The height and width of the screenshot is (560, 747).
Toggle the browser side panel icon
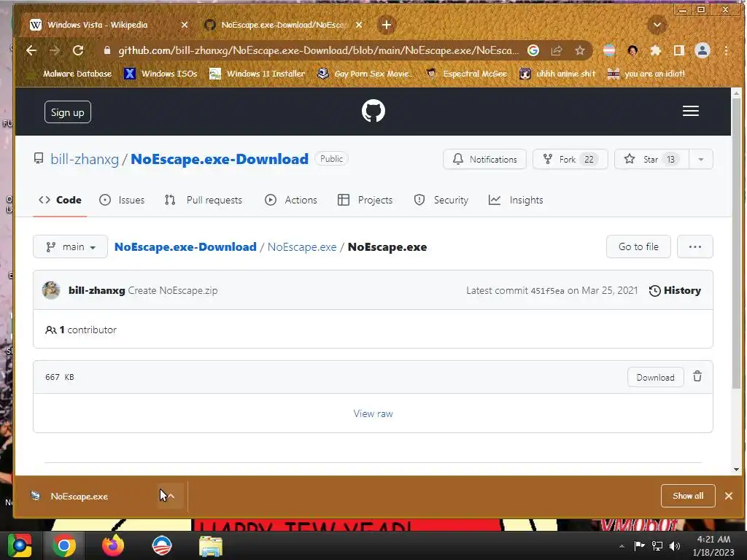679,50
